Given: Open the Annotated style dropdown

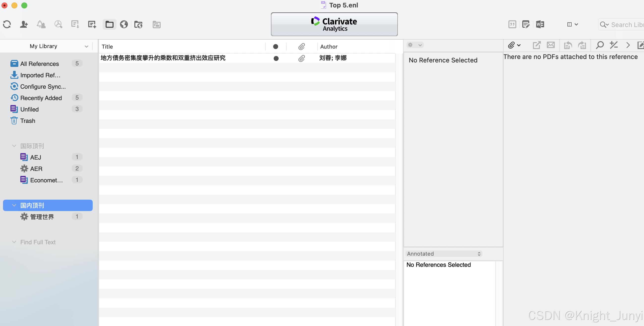Looking at the screenshot, I should tap(443, 254).
